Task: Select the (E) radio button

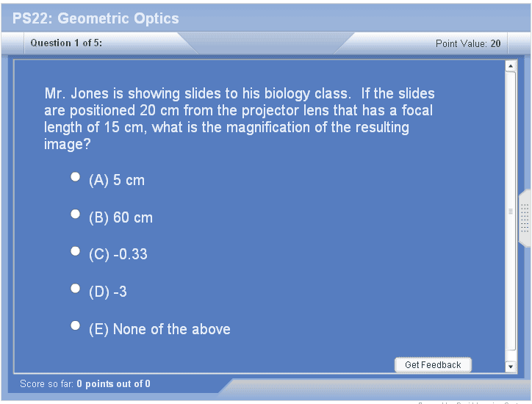Action: pos(75,325)
